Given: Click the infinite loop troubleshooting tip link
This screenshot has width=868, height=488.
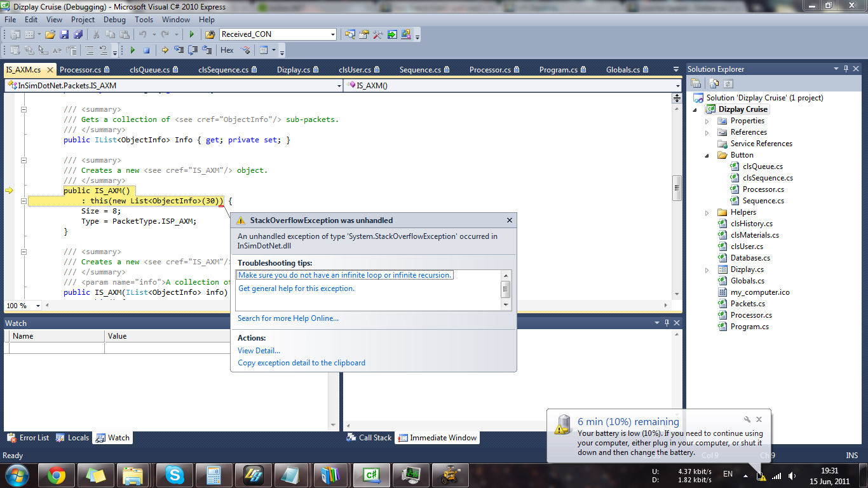Looking at the screenshot, I should pos(345,275).
